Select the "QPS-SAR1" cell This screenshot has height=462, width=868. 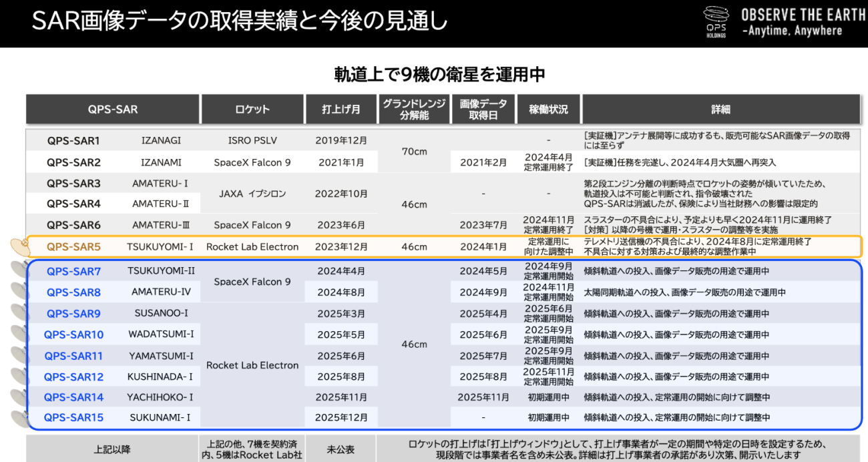coord(73,141)
